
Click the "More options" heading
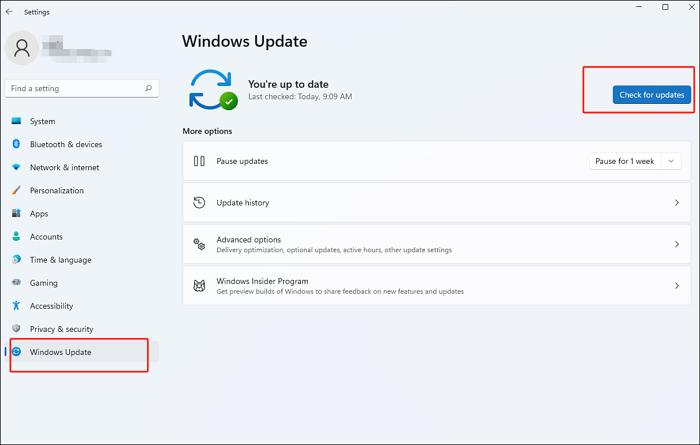[207, 131]
